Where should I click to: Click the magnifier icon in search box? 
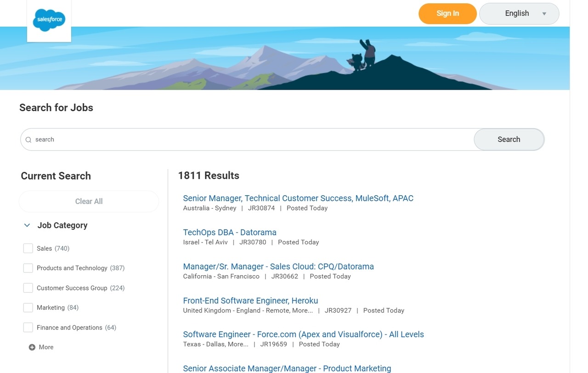(x=28, y=140)
